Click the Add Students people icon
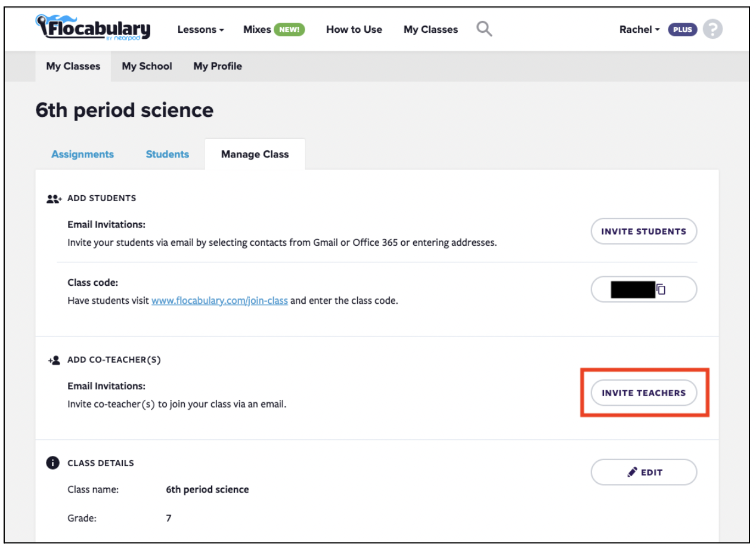Image resolution: width=756 pixels, height=549 pixels. coord(54,199)
